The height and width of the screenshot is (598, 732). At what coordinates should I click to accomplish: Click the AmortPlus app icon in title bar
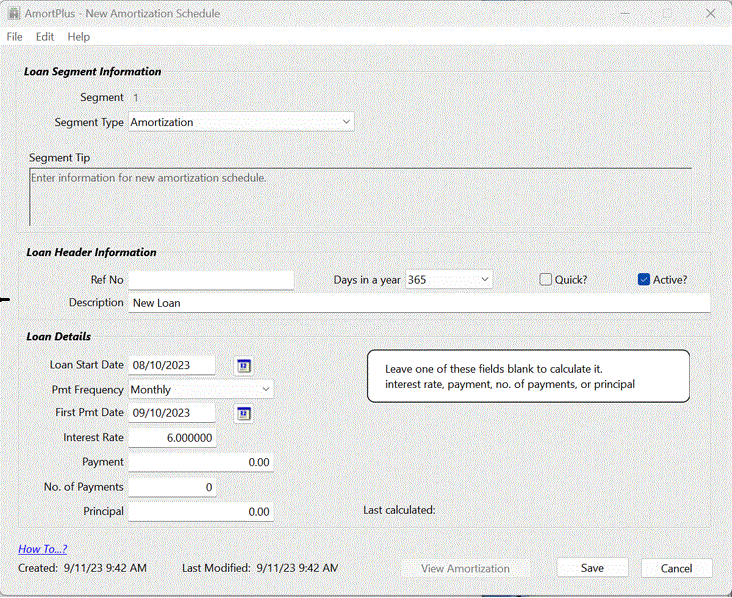click(x=14, y=14)
